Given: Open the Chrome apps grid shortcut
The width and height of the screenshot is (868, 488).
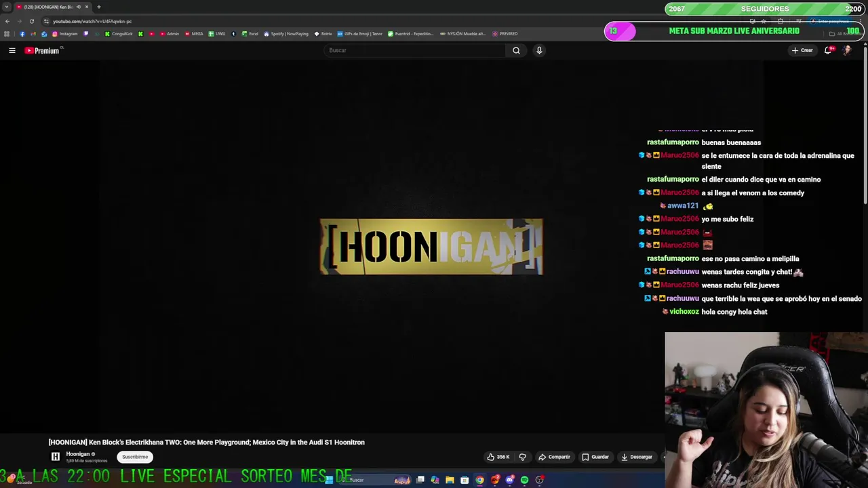Looking at the screenshot, I should point(7,34).
